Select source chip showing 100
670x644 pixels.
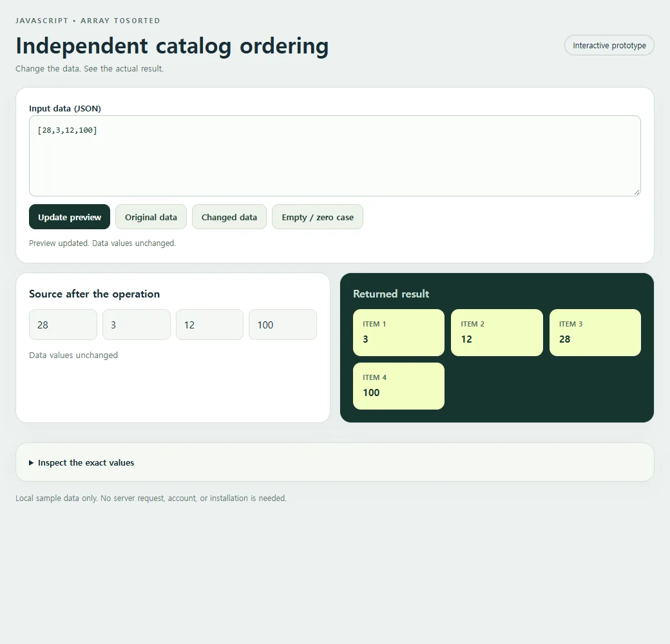tap(283, 325)
